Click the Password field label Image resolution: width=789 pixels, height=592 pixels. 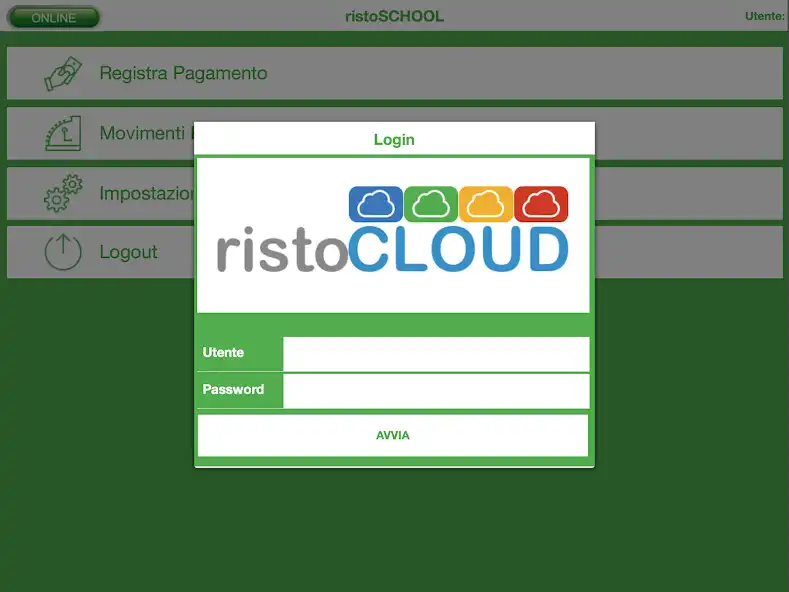tap(233, 389)
